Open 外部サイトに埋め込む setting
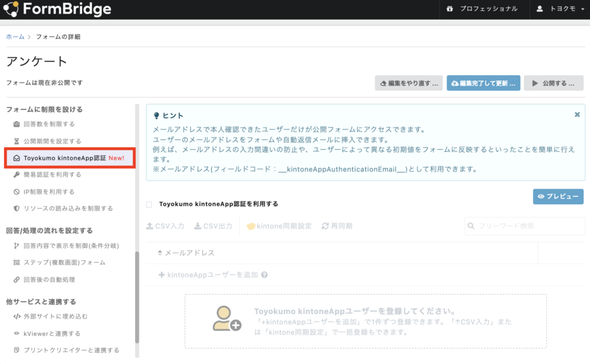This screenshot has width=590, height=364. click(x=55, y=316)
